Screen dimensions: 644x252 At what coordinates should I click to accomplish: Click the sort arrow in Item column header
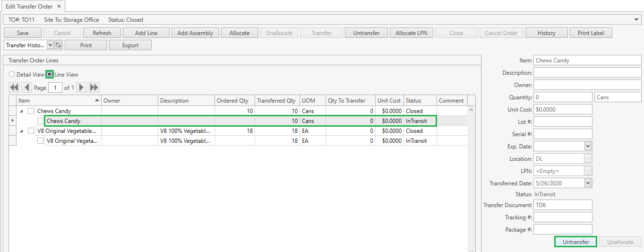coord(97,101)
